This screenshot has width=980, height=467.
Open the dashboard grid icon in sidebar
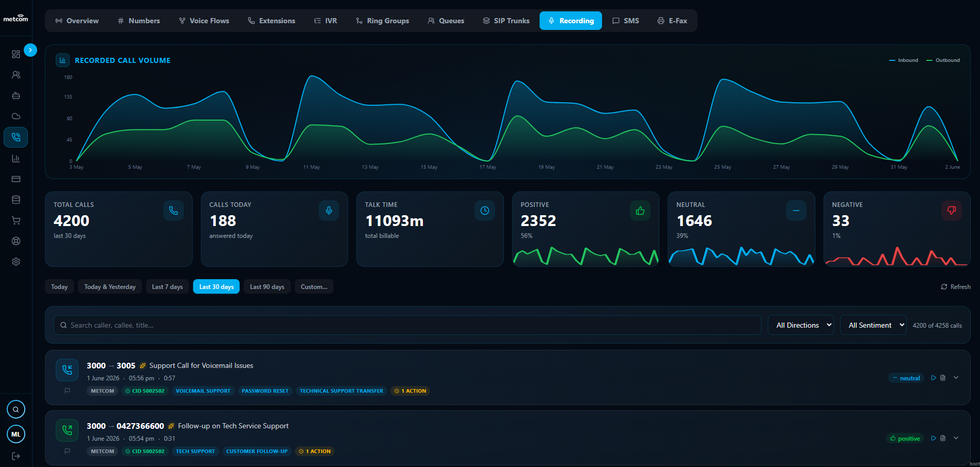coord(16,54)
